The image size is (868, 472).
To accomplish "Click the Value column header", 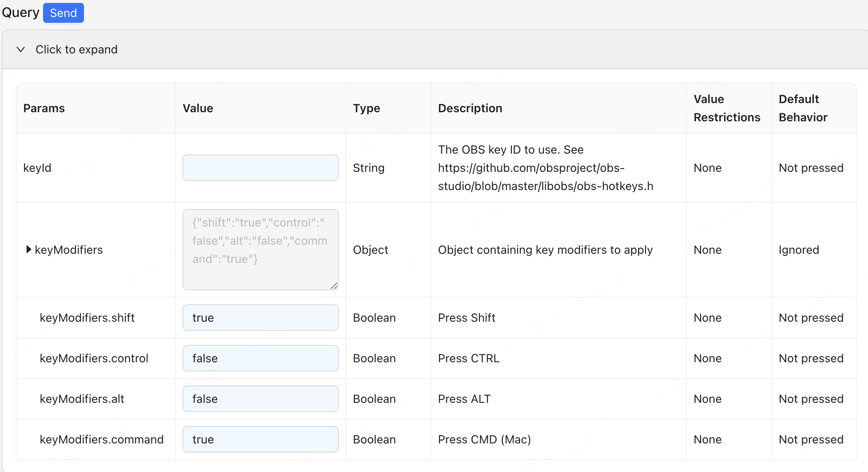I will 198,108.
